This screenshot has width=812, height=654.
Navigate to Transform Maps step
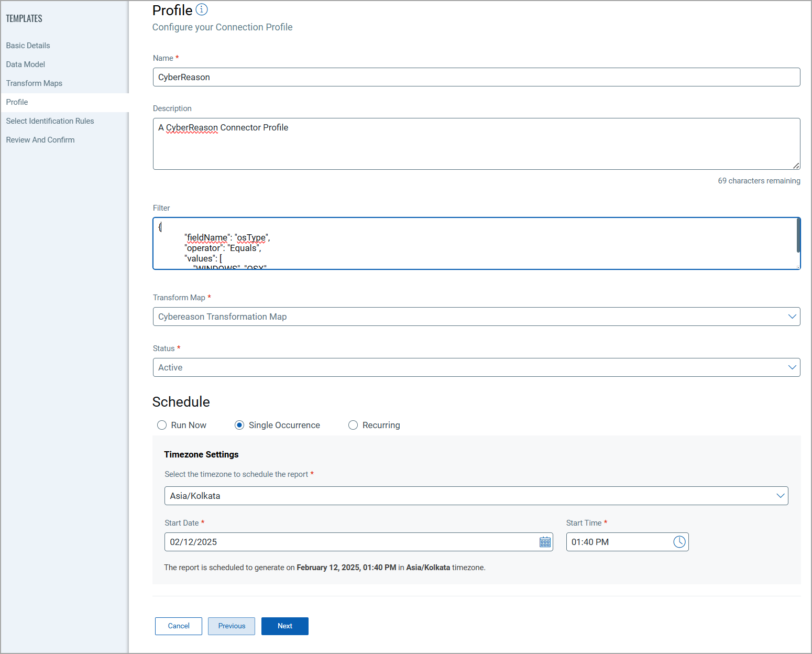(34, 83)
